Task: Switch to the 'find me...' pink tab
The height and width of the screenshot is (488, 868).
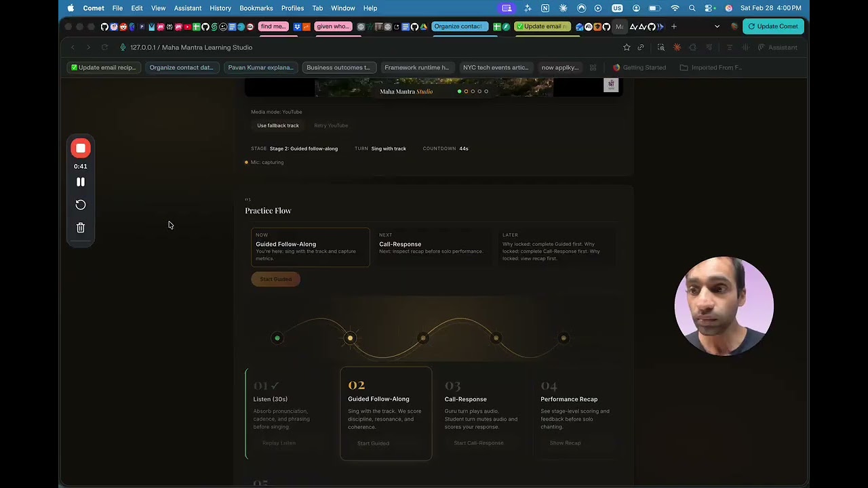Action: tap(273, 26)
